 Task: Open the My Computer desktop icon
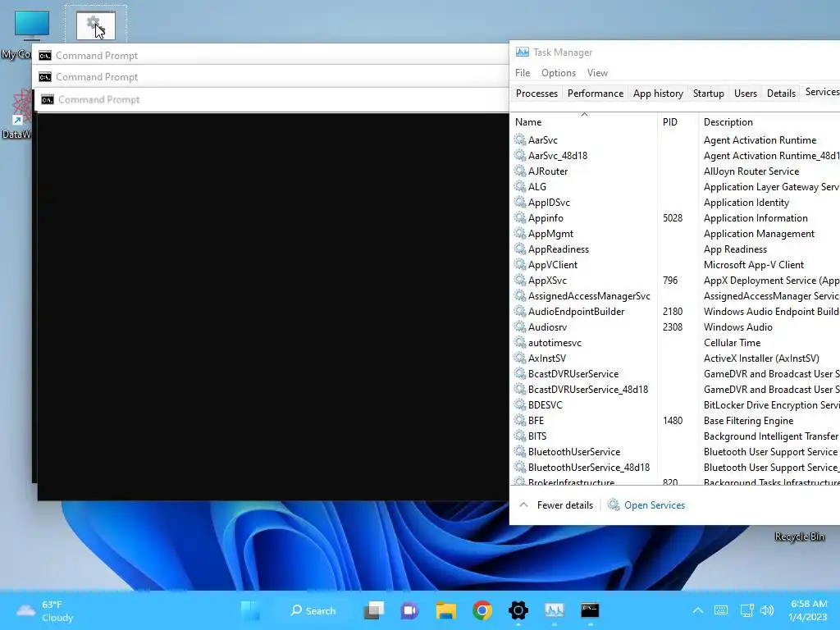point(32,25)
